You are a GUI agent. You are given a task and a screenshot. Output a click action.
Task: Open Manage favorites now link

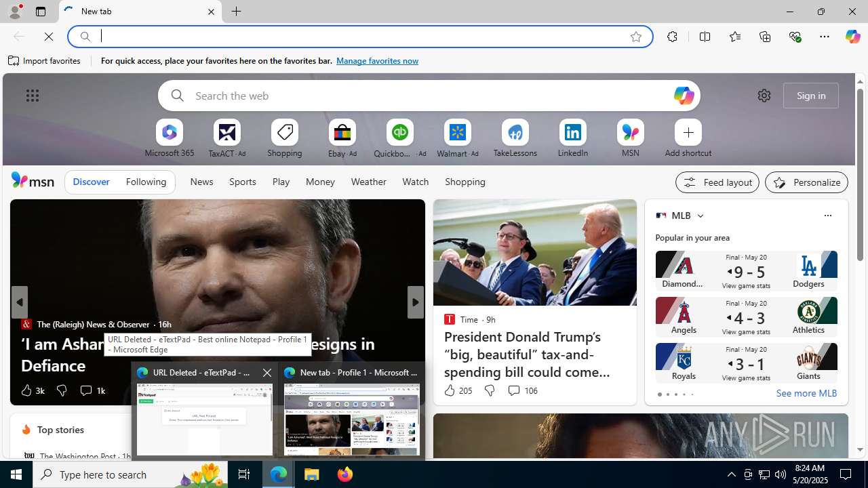pos(377,61)
